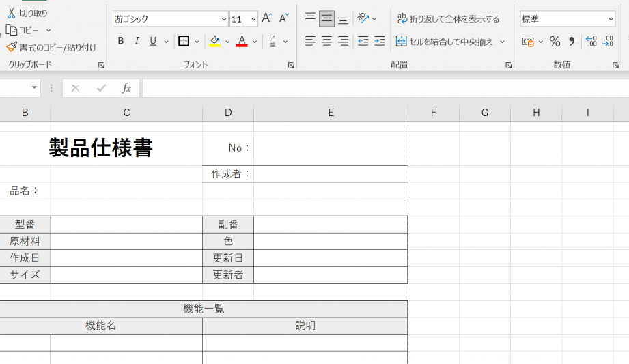Click the 製品仕様書 title cell

pyautogui.click(x=100, y=148)
